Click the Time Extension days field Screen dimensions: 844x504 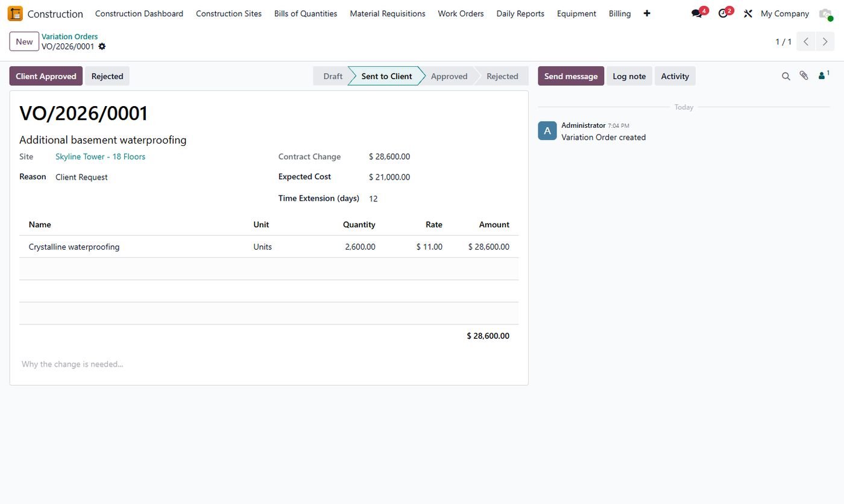[x=373, y=198]
